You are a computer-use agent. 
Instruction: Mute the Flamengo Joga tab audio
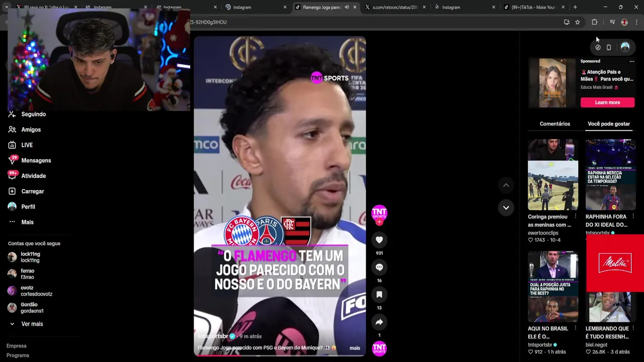(x=347, y=7)
